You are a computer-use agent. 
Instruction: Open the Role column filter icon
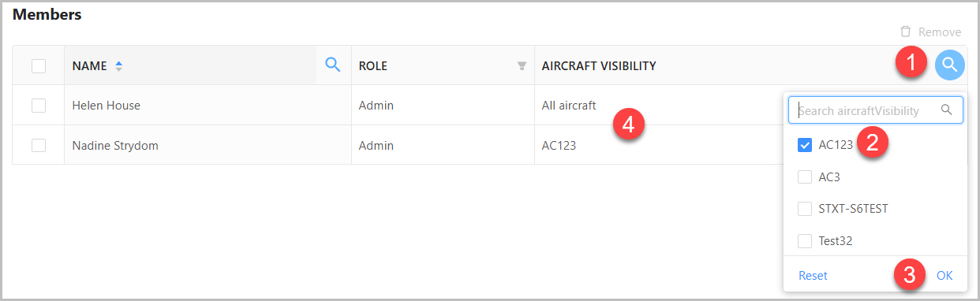(x=522, y=66)
